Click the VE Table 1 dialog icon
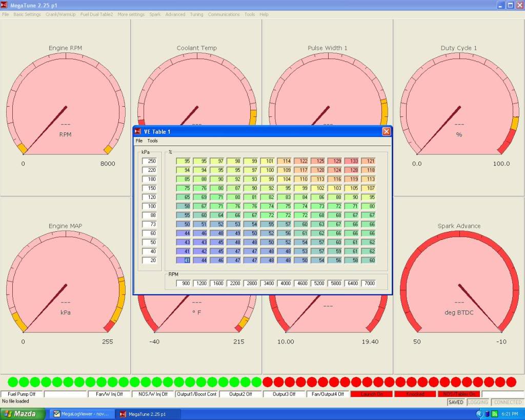Viewport: 525px width, 420px height. coord(137,131)
